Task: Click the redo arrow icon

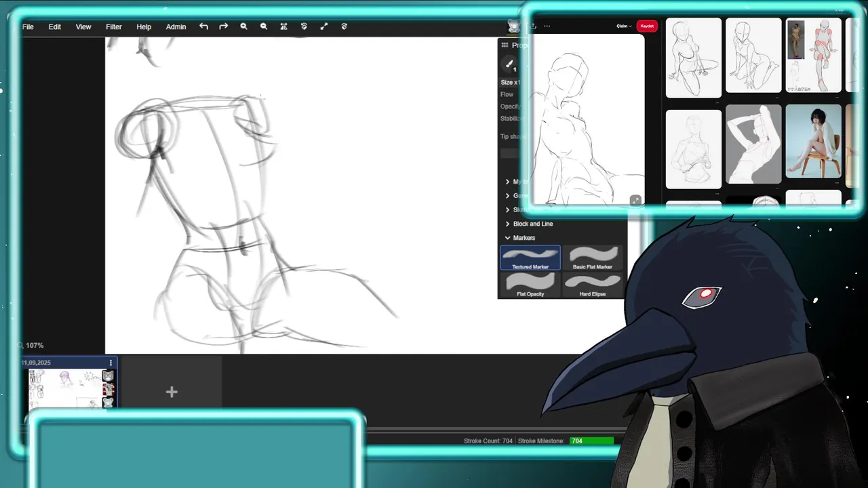Action: [223, 26]
